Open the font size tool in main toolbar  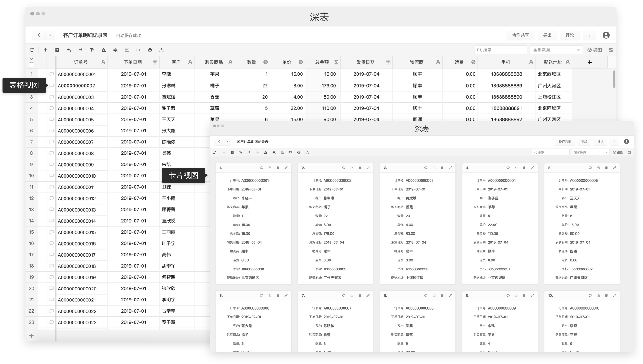(92, 50)
